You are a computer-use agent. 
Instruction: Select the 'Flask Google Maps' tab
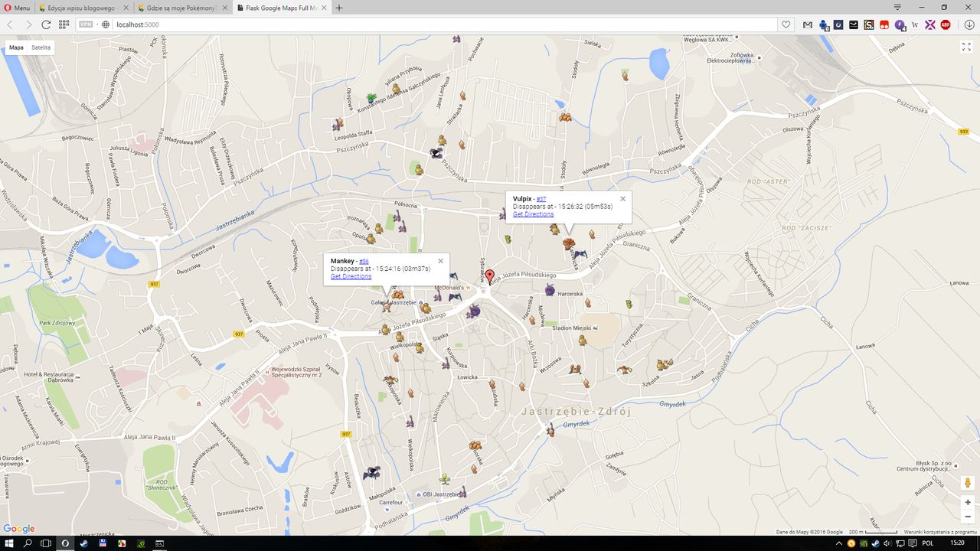pyautogui.click(x=281, y=8)
